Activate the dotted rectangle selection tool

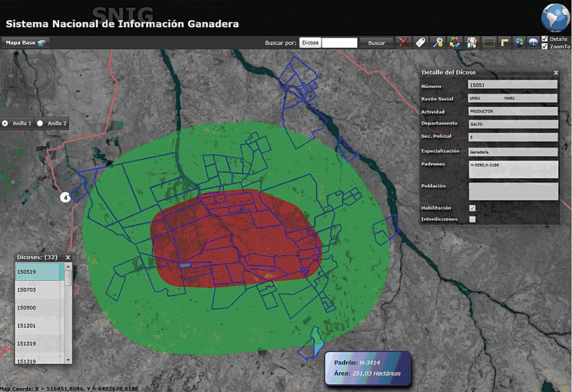click(489, 43)
